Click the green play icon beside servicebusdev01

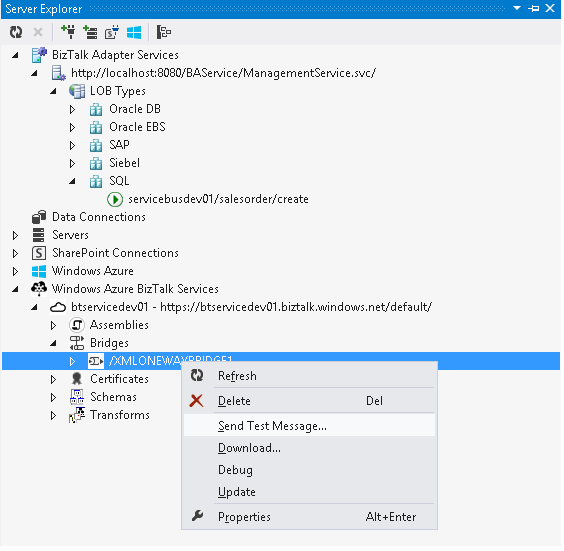click(x=115, y=199)
